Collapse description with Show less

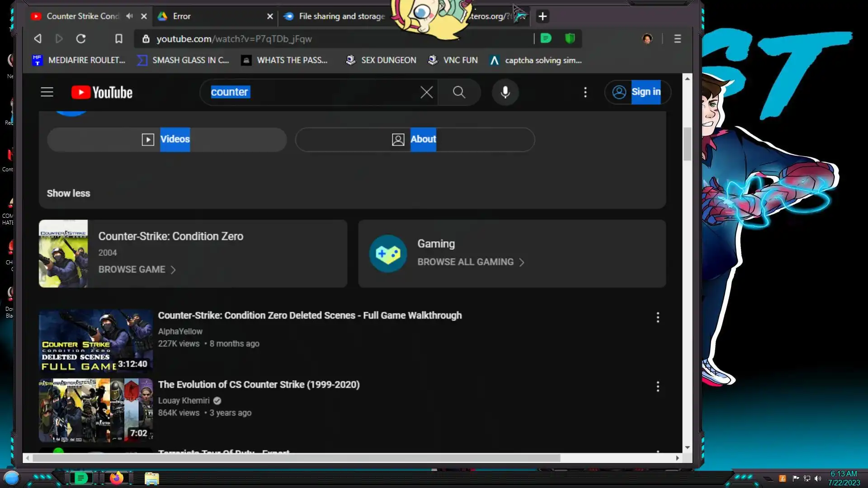(68, 193)
